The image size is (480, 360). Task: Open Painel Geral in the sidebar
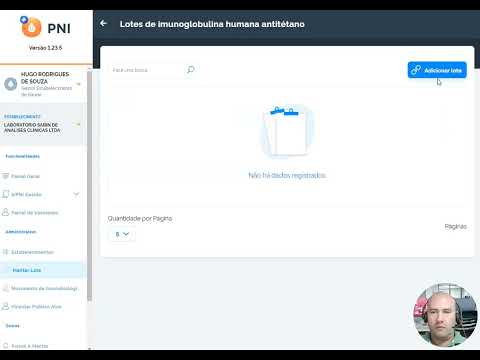[x=25, y=176]
